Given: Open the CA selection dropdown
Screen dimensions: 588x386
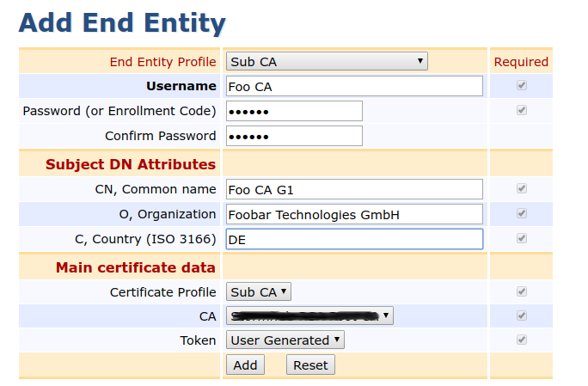Looking at the screenshot, I should (309, 316).
